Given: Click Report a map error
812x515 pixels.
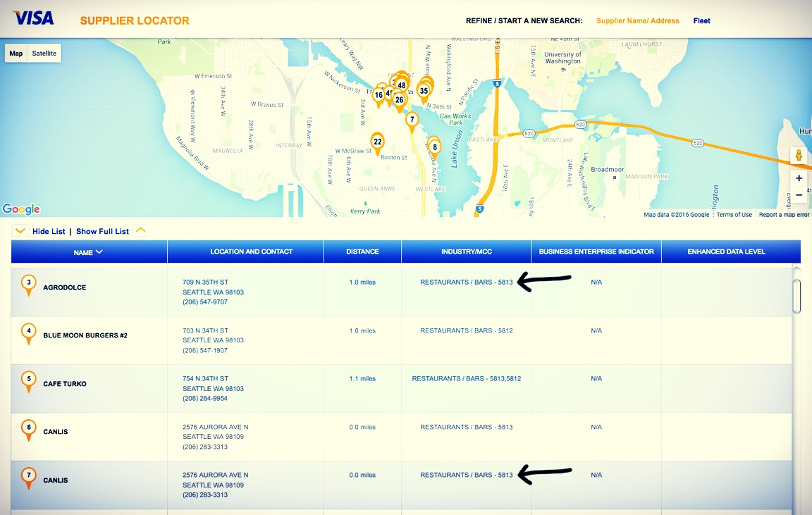Looking at the screenshot, I should click(784, 215).
